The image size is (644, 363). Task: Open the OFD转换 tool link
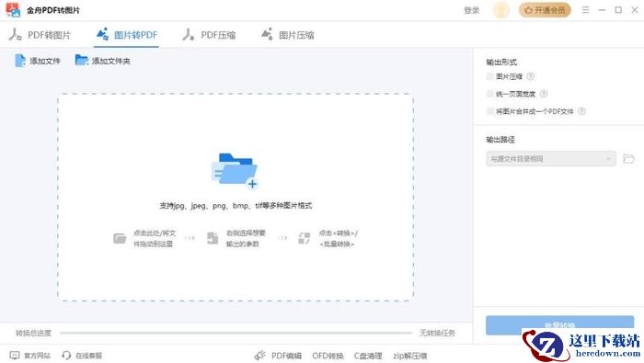[328, 356]
